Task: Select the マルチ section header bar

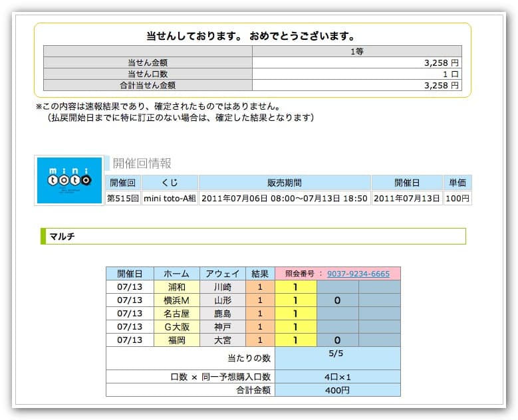Action: [x=253, y=237]
